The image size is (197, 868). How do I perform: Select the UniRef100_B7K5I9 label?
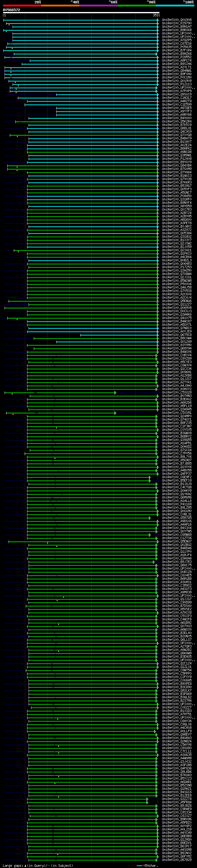(x=176, y=125)
